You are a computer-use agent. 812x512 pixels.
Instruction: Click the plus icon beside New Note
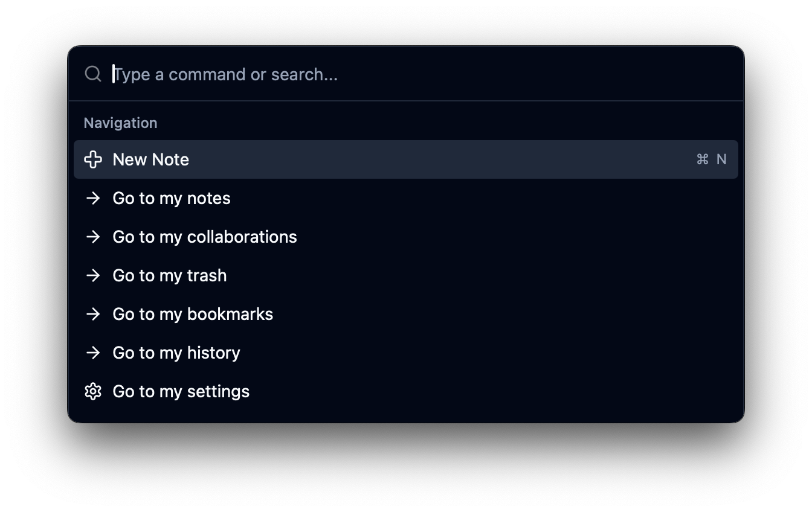pyautogui.click(x=93, y=159)
